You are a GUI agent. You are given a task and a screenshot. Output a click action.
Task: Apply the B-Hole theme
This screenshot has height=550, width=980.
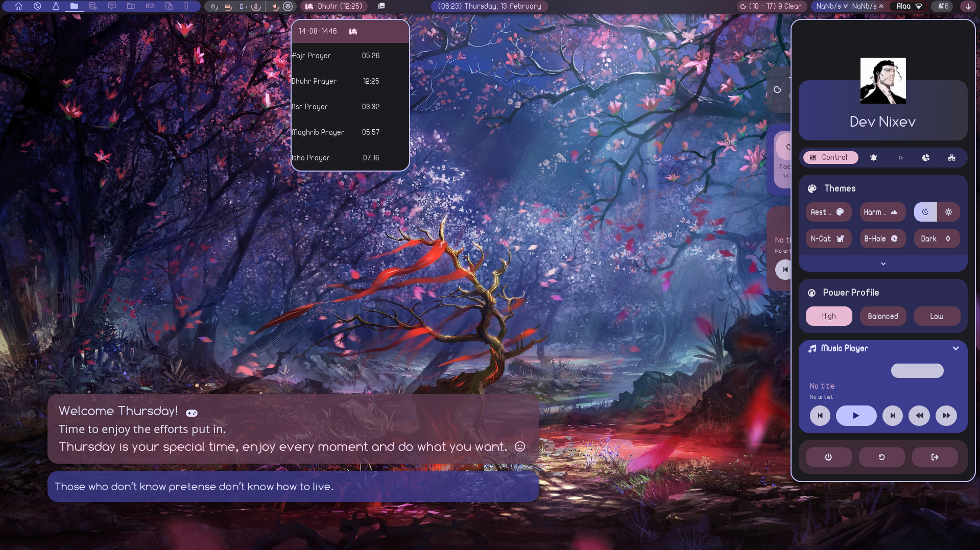coord(882,238)
